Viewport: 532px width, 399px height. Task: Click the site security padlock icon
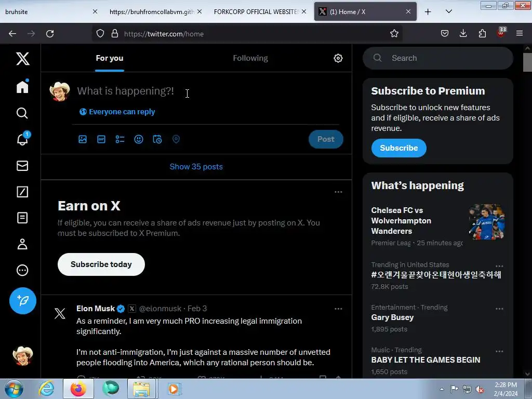pyautogui.click(x=115, y=34)
